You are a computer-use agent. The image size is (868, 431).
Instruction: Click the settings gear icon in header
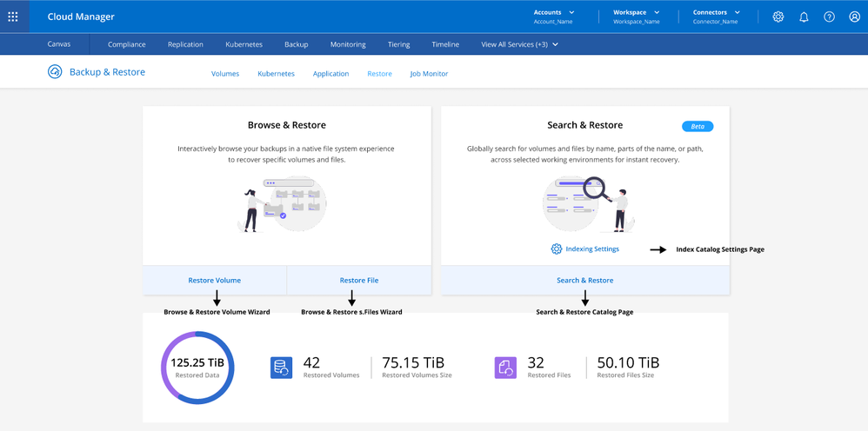[x=778, y=17]
